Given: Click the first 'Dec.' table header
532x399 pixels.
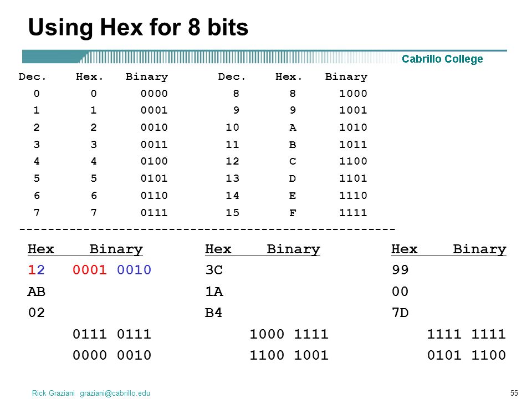Looking at the screenshot, I should [x=32, y=76].
